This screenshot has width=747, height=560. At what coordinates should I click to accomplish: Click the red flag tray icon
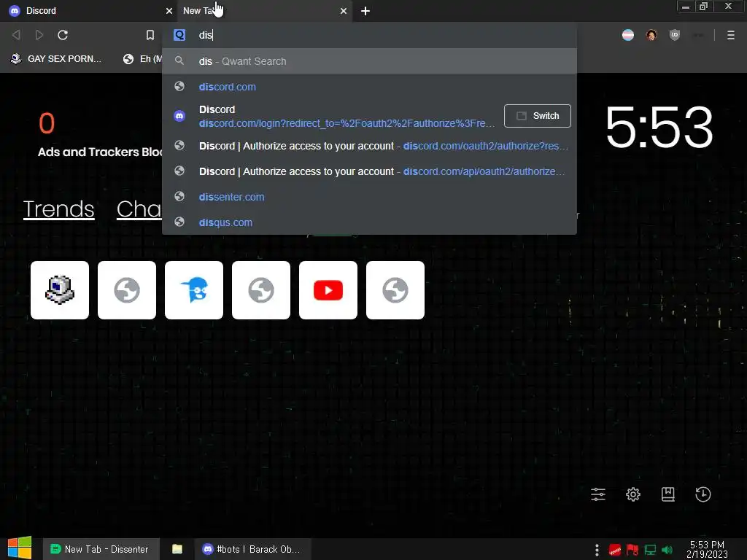632,550
